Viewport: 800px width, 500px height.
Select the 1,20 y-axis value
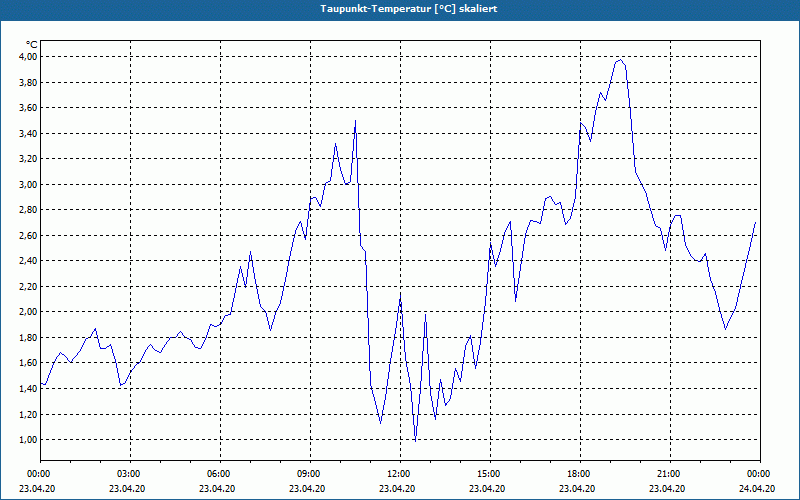point(28,414)
